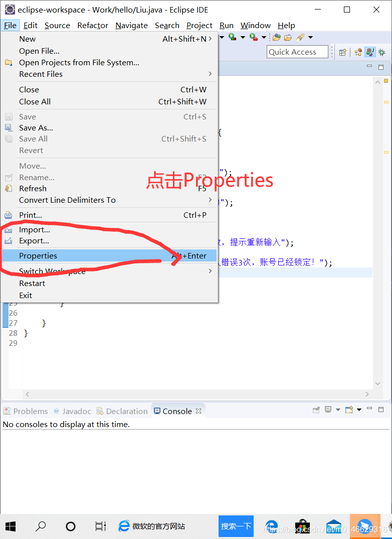The image size is (392, 539).
Task: Click the editor vertical scrollbar up arrow
Action: pos(377,82)
